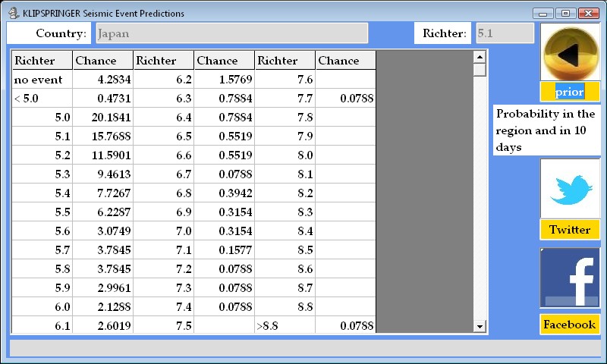607x364 pixels.
Task: Open the Twitter bird icon
Action: point(570,188)
